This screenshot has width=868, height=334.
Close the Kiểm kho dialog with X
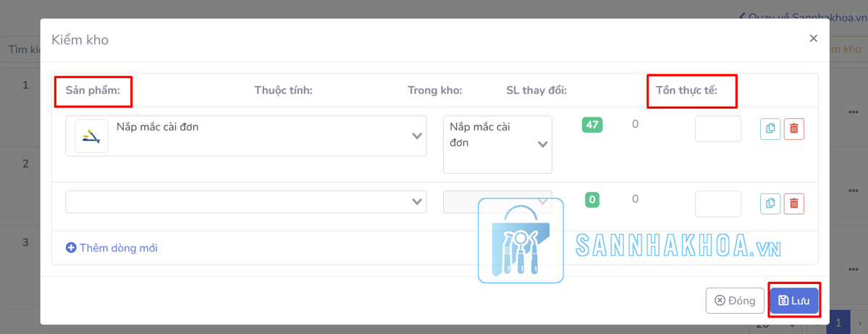[x=813, y=38]
